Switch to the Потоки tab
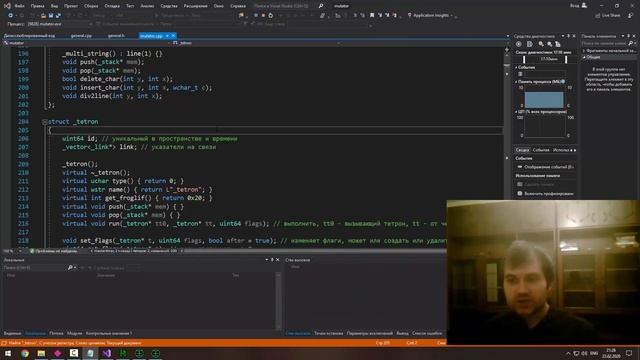 click(56, 333)
